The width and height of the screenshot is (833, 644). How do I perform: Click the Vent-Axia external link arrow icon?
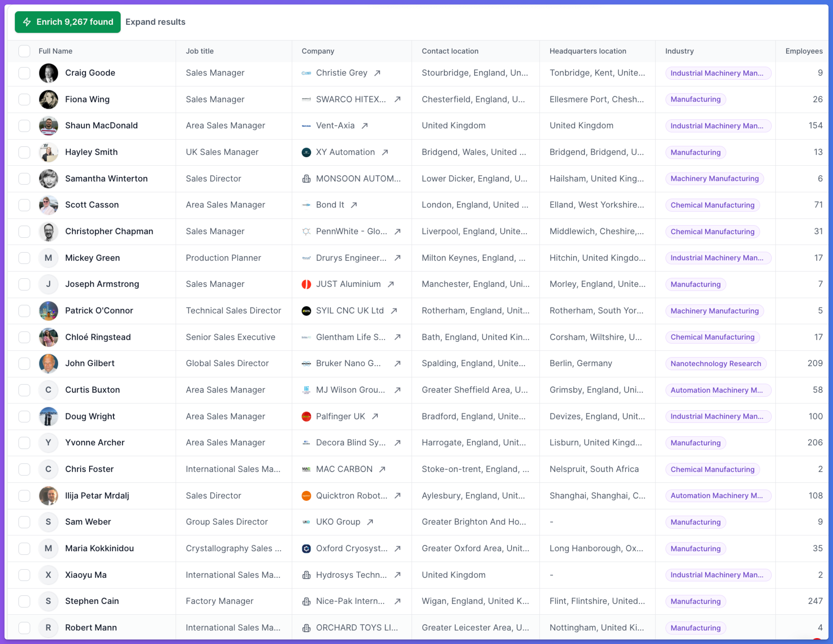(x=365, y=125)
